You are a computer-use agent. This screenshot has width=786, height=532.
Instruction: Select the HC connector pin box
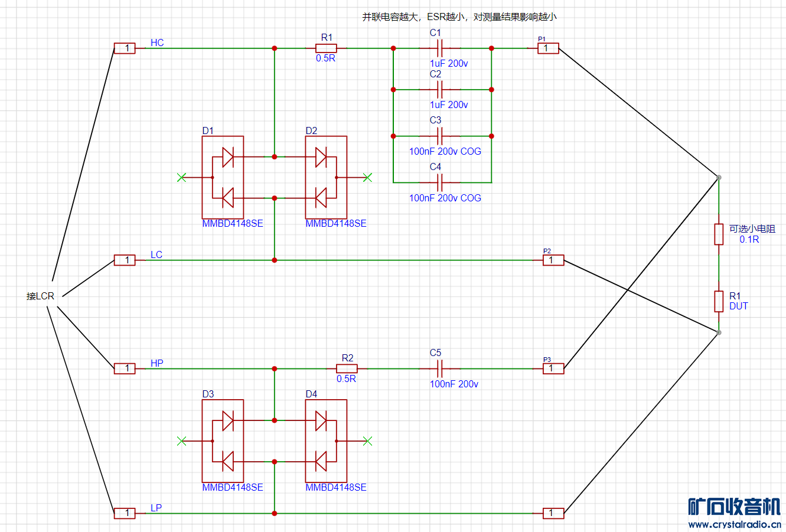tap(125, 48)
